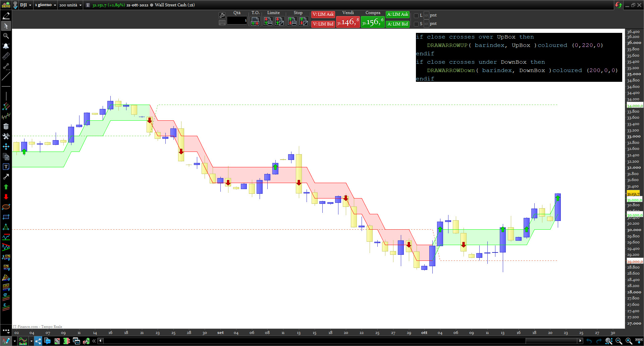Click the red 29.000,0 price level label

click(635, 262)
